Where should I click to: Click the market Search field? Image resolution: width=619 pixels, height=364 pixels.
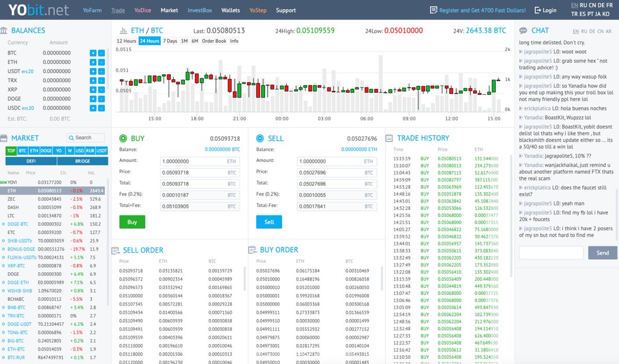point(86,138)
